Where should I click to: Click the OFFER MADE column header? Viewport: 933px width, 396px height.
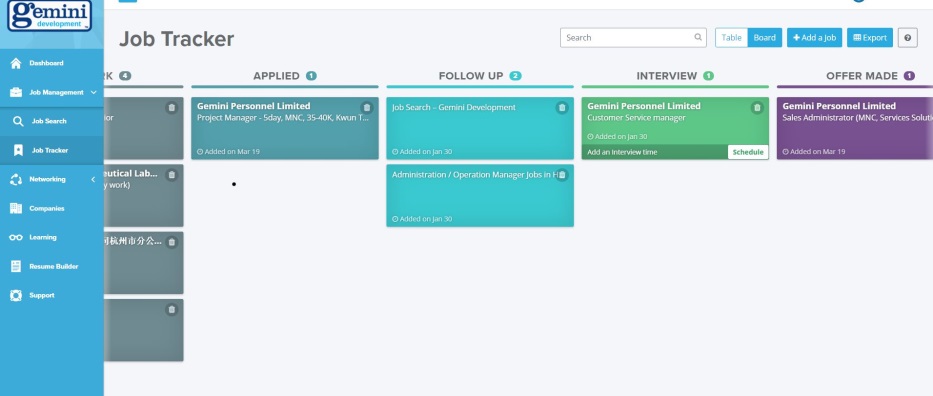(862, 76)
